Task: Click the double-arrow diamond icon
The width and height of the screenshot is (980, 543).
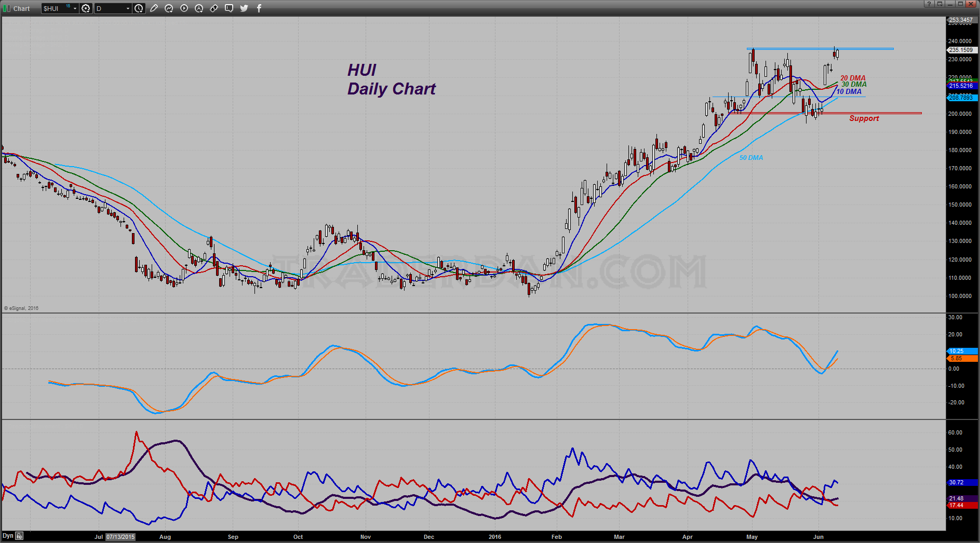Action: [214, 8]
